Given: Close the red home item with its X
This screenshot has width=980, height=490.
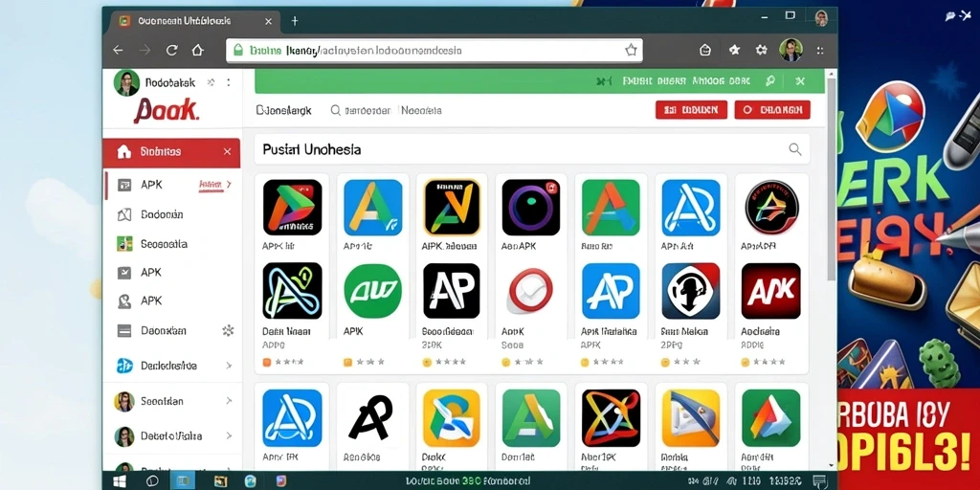Looking at the screenshot, I should pos(227,152).
